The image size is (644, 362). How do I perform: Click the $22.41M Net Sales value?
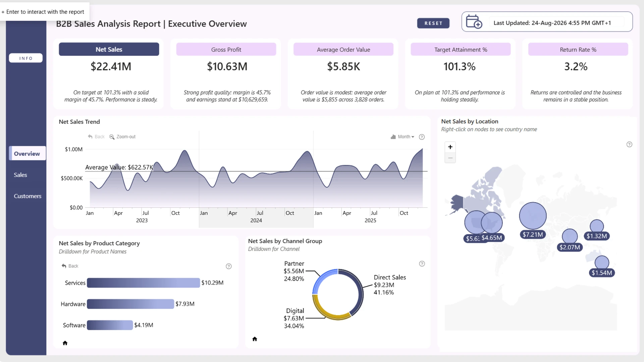pyautogui.click(x=111, y=66)
